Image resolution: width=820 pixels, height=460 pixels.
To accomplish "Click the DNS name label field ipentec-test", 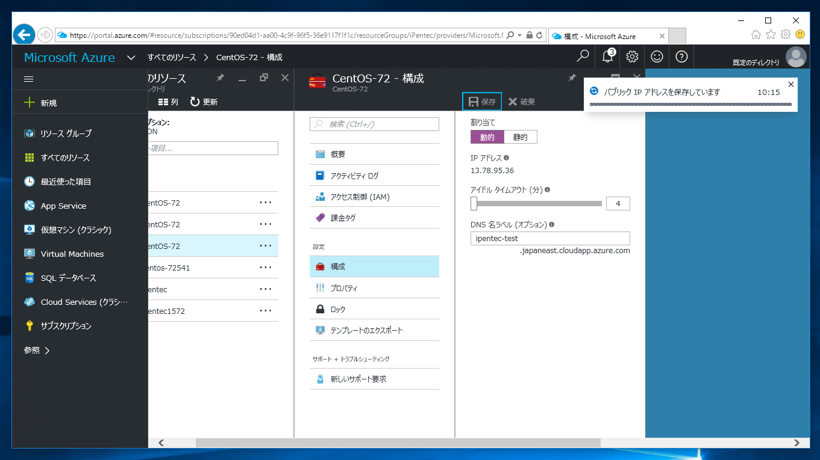I will click(x=550, y=238).
